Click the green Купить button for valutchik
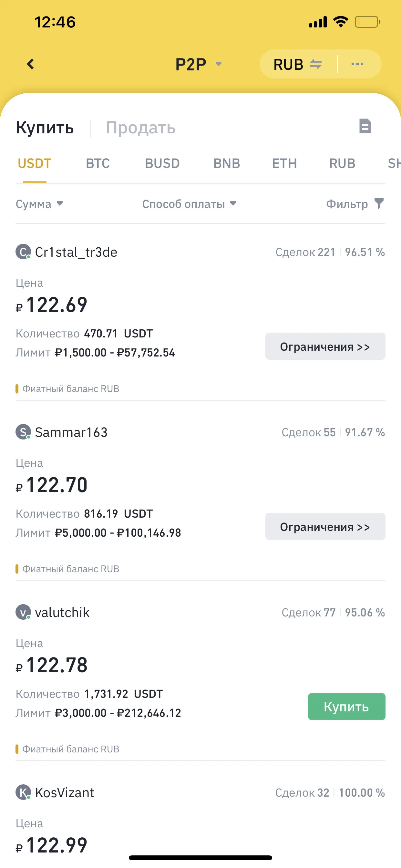This screenshot has width=401, height=868. coord(346,706)
